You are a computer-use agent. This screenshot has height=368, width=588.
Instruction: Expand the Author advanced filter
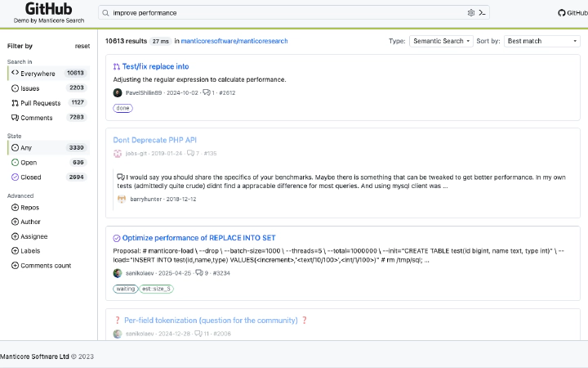tap(26, 222)
